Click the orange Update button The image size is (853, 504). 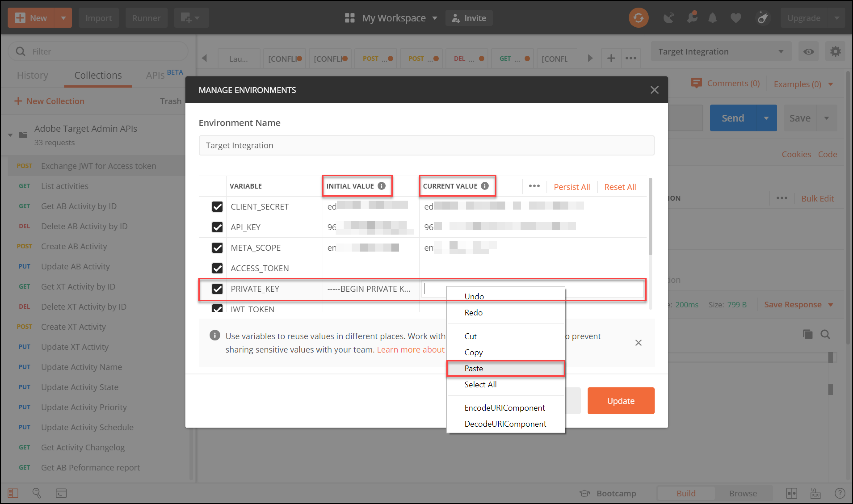point(620,401)
